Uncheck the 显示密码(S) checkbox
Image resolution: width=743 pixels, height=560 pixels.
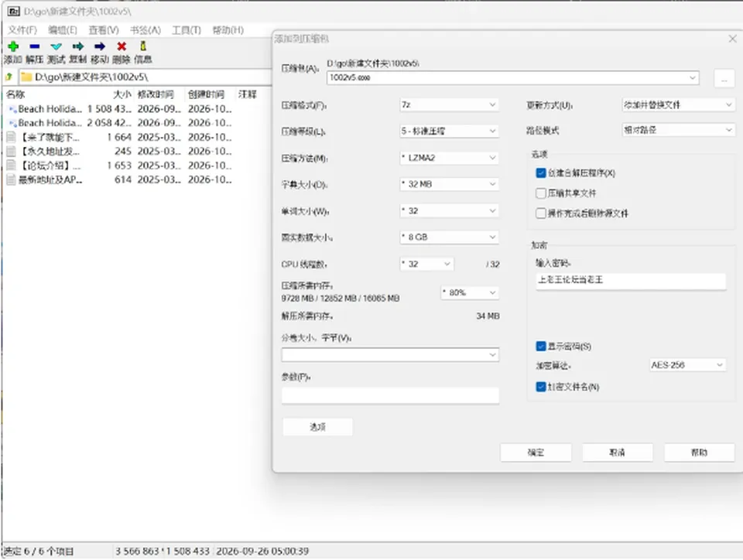click(541, 346)
